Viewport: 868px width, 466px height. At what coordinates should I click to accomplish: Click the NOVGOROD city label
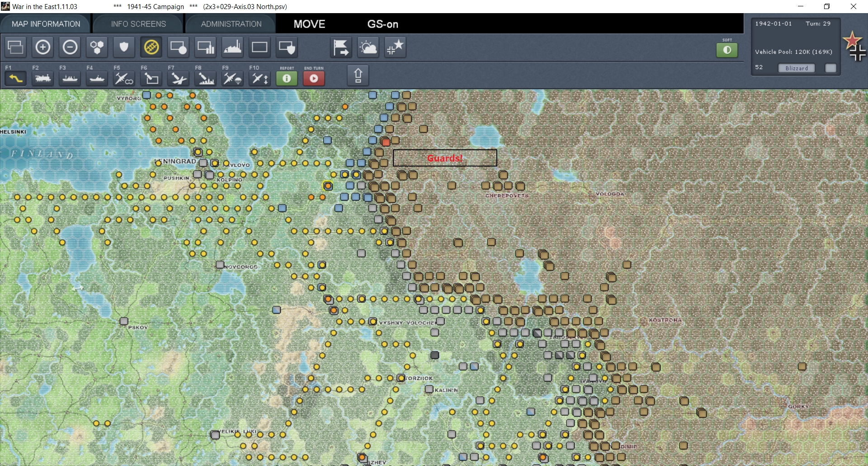241,267
